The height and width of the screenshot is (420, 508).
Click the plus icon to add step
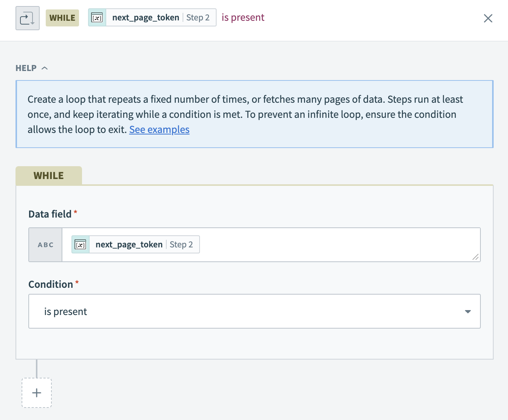(37, 393)
